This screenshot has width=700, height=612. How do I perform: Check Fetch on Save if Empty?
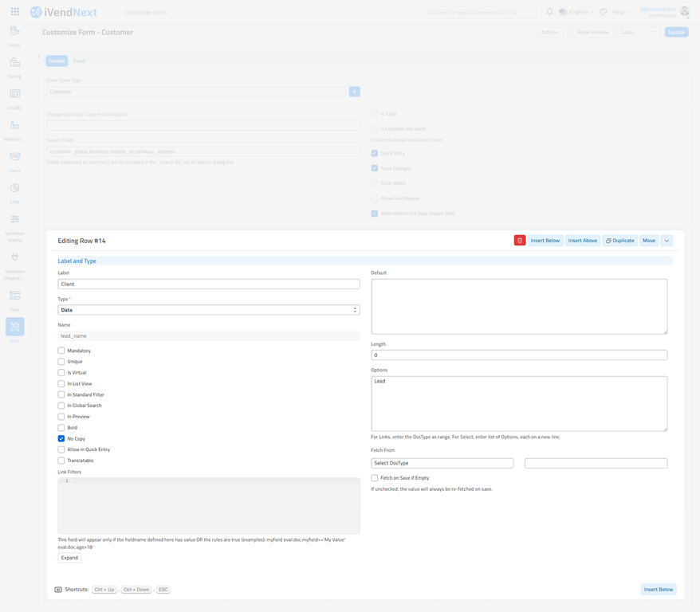(374, 477)
